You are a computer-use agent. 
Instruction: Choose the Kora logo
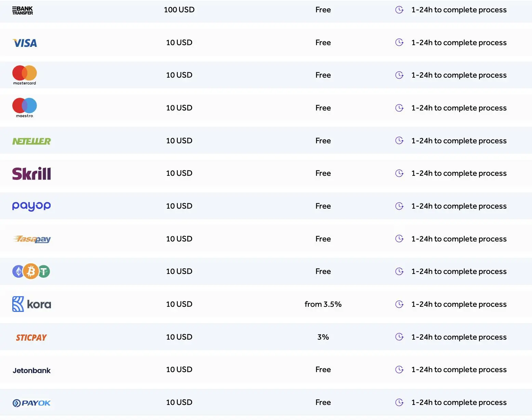click(31, 304)
